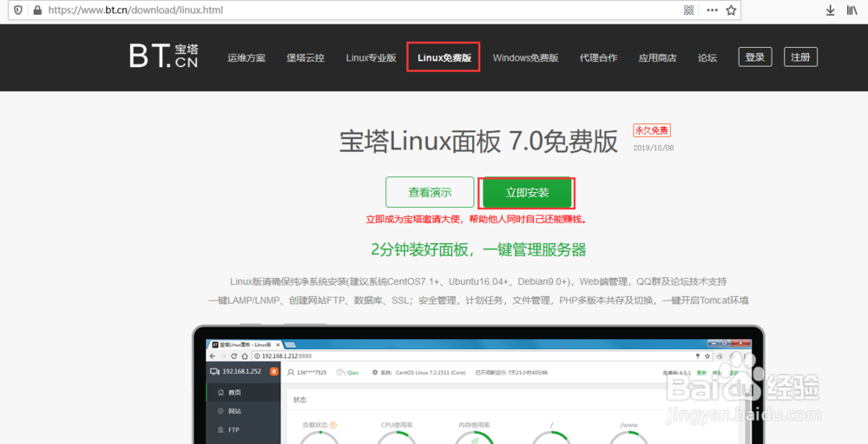Select the Linux免费版 nav item
This screenshot has width=868, height=444.
pos(444,57)
